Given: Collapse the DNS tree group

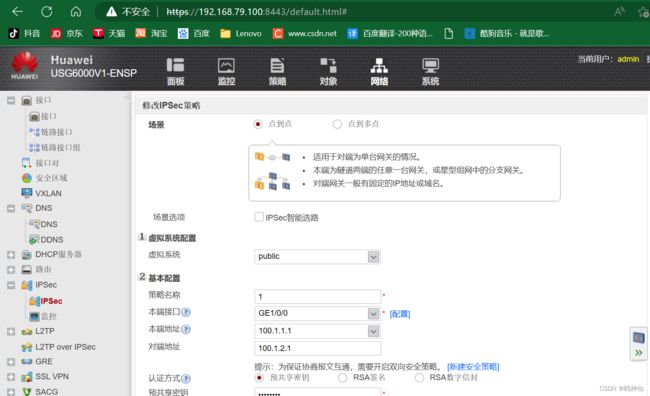Looking at the screenshot, I should [x=11, y=208].
